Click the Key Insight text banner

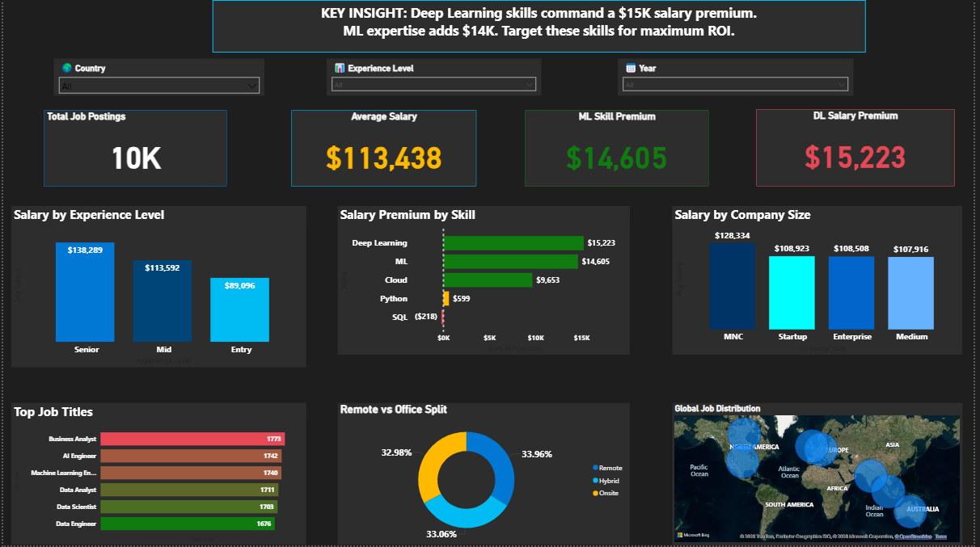point(539,26)
